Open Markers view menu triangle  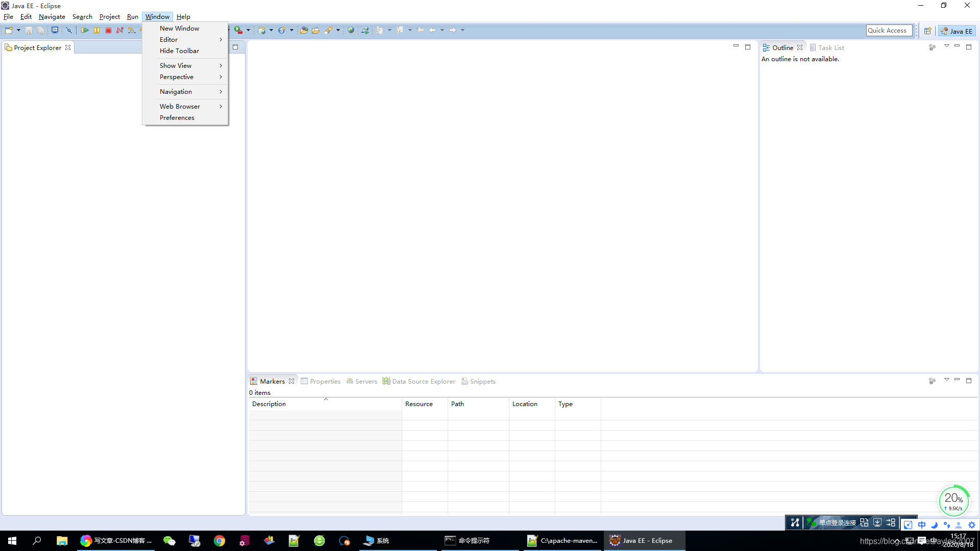[946, 380]
